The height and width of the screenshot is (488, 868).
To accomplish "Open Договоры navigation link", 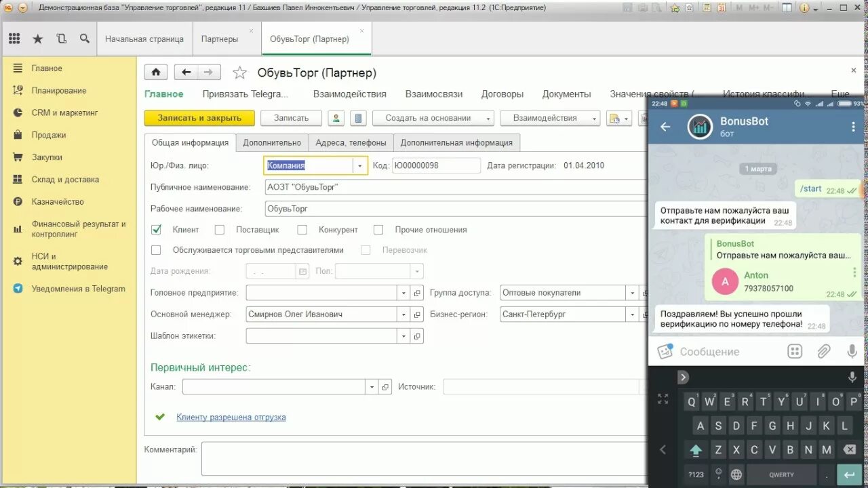I will [502, 94].
